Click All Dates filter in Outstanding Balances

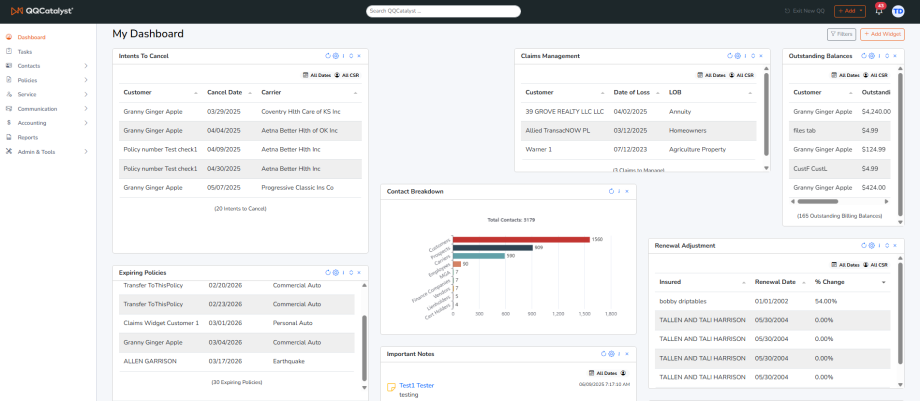[x=845, y=75]
